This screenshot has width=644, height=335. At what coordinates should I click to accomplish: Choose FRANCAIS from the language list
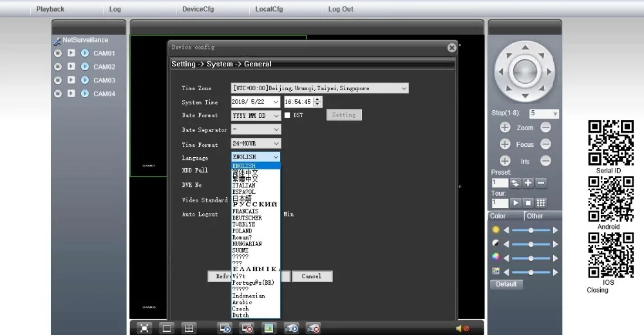pos(245,211)
